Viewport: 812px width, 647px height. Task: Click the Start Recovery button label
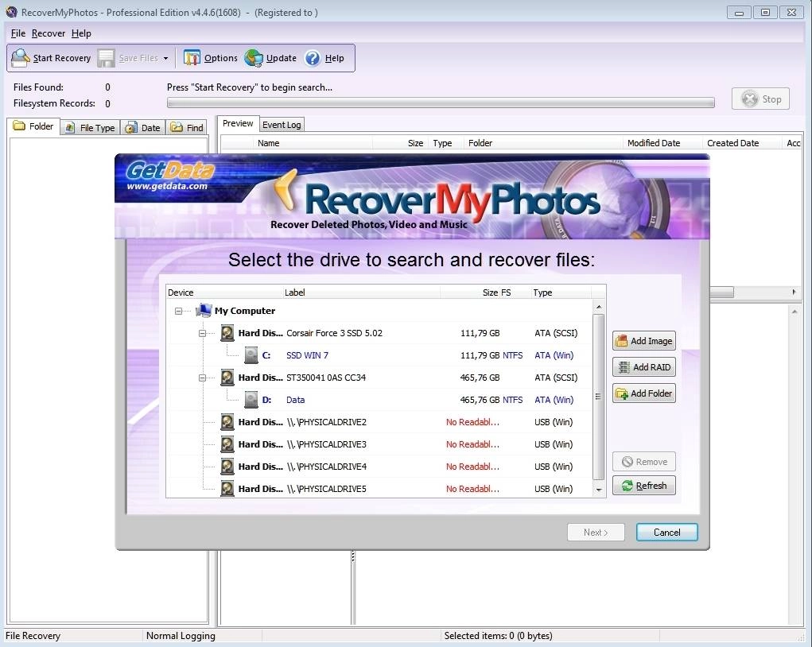point(61,58)
